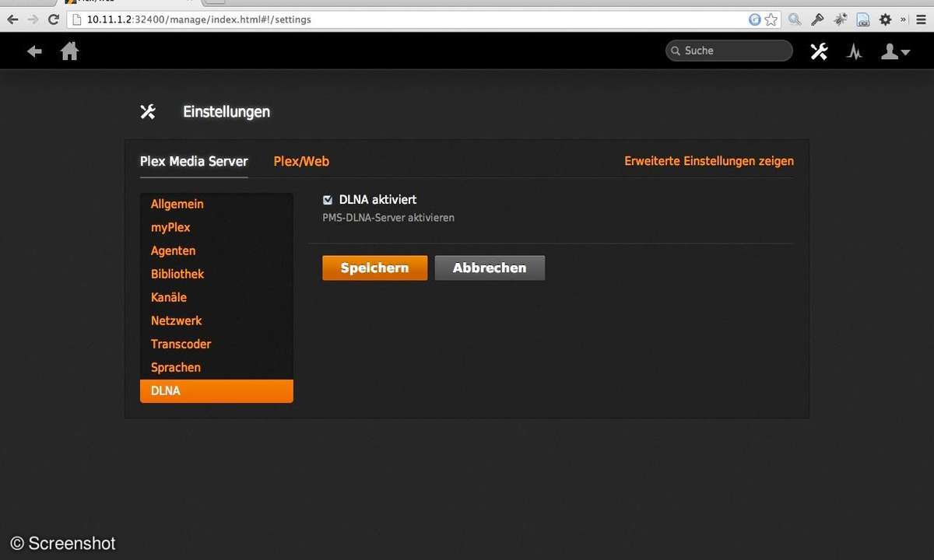Disable the DLNA aktiviert checkbox

[328, 200]
